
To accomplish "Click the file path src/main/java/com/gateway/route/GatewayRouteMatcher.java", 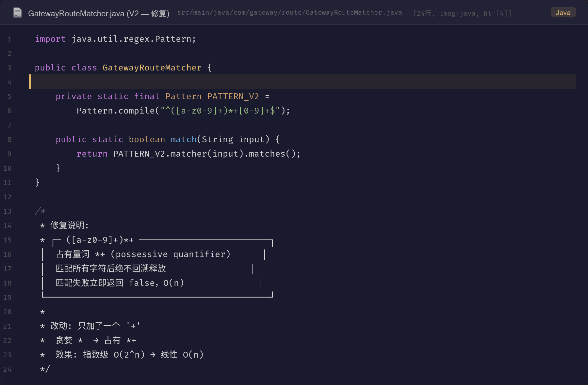I will pos(289,13).
